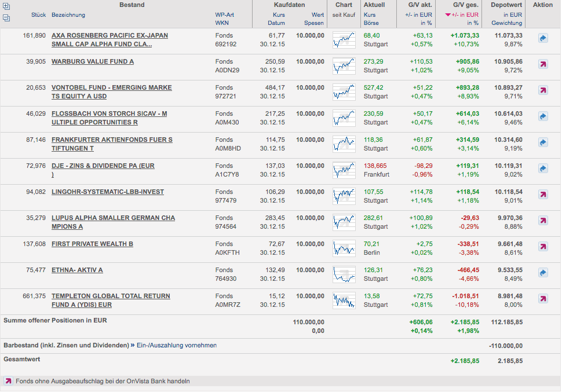Viewport: 562px width, 392px height.
Task: Select the Frankfurt exchange cell in DJE row
Action: [377, 174]
